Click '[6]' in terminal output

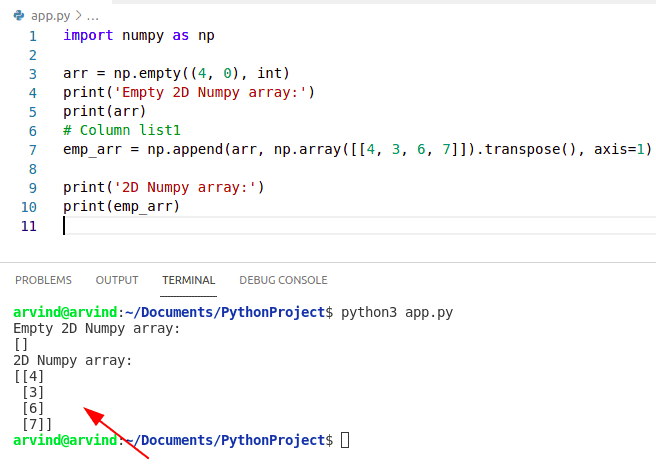tap(33, 408)
